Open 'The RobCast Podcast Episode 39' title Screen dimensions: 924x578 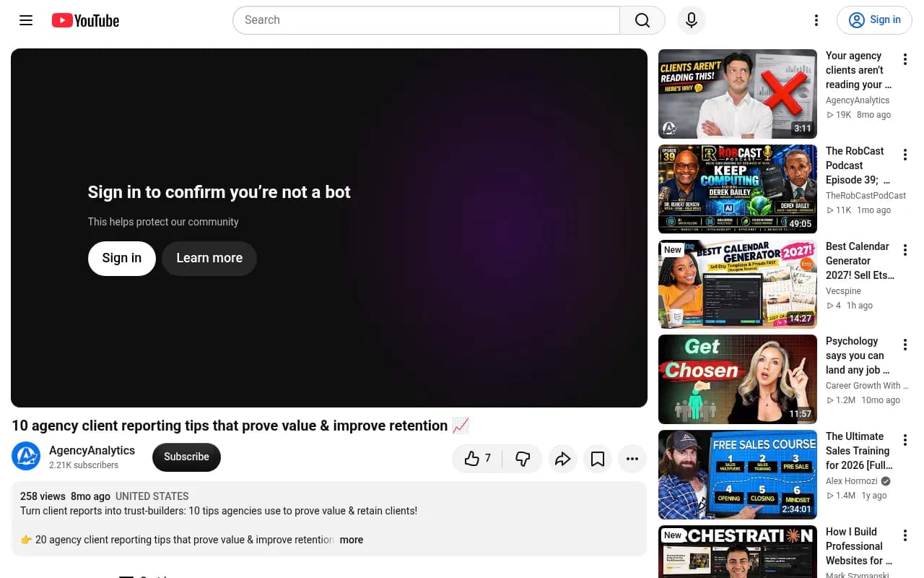click(x=859, y=165)
